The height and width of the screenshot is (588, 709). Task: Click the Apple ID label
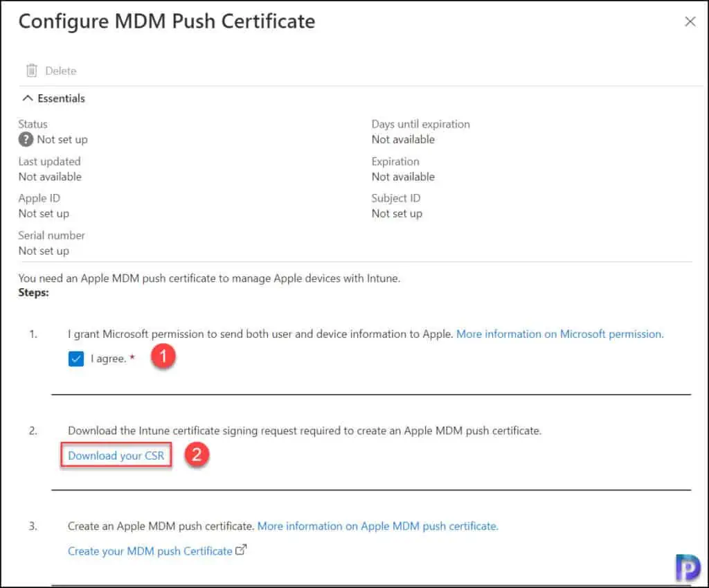(39, 198)
